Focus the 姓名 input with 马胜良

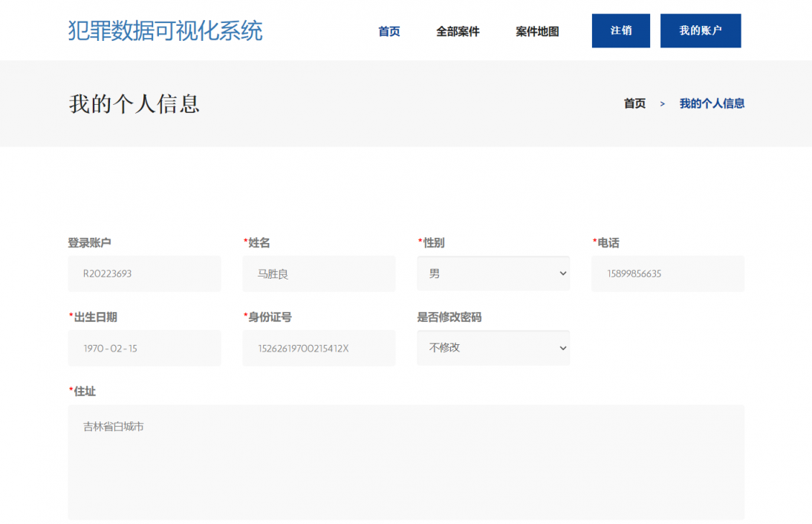coord(319,274)
